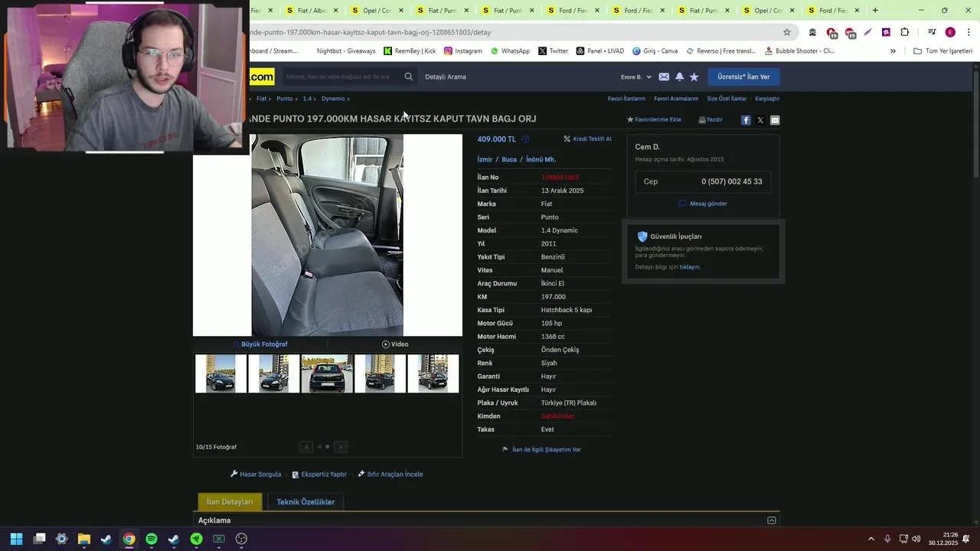Select the Teknik Özellikler tab
980x551 pixels.
tap(305, 502)
